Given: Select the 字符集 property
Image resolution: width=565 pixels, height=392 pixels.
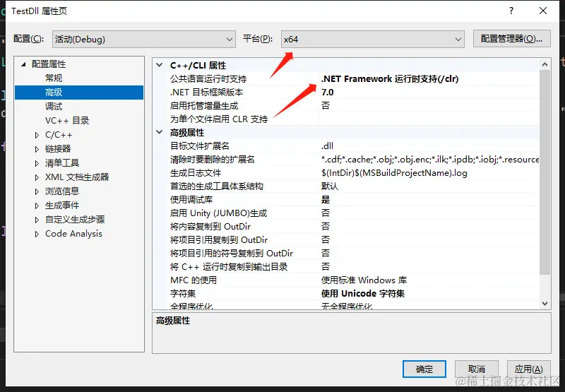Looking at the screenshot, I should [x=183, y=294].
